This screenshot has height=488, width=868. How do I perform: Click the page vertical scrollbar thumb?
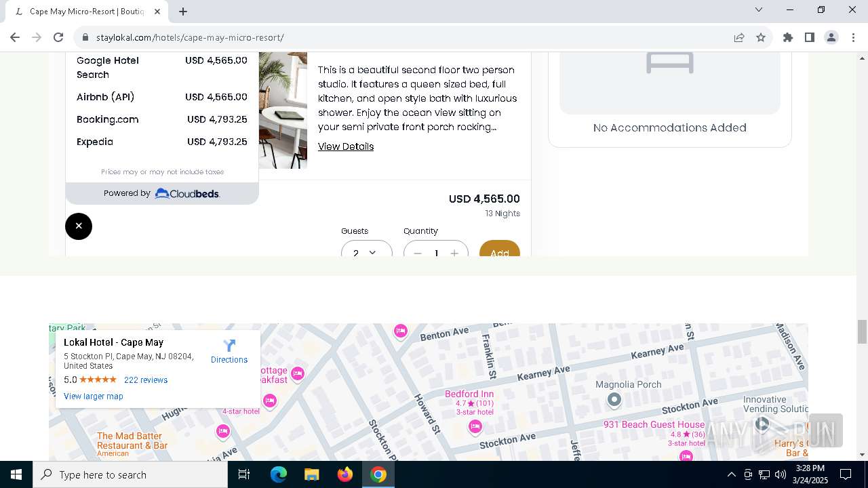[x=862, y=332]
